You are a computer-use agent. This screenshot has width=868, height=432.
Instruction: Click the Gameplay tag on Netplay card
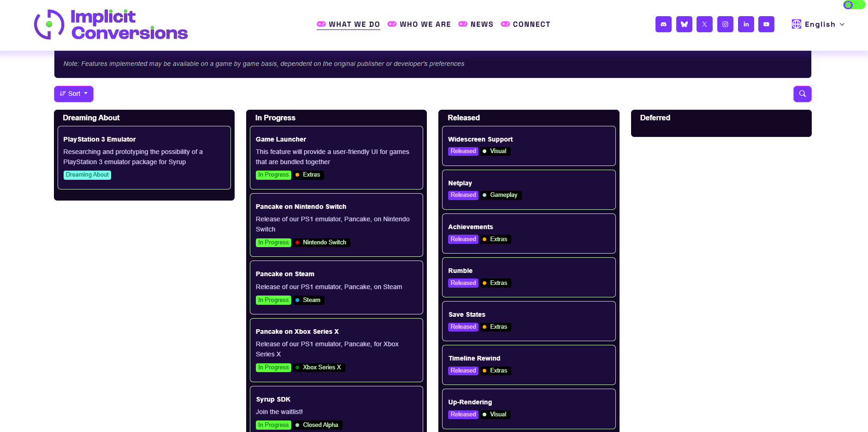click(x=501, y=195)
